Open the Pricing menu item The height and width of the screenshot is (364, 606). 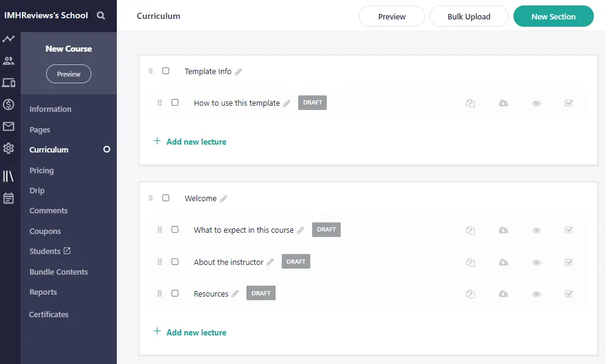click(41, 170)
